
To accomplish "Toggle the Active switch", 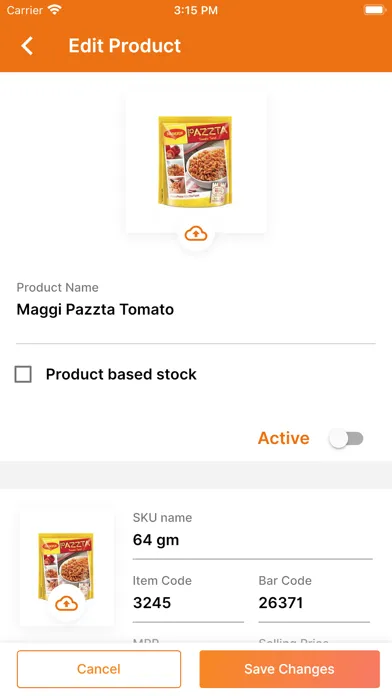I will [x=346, y=439].
